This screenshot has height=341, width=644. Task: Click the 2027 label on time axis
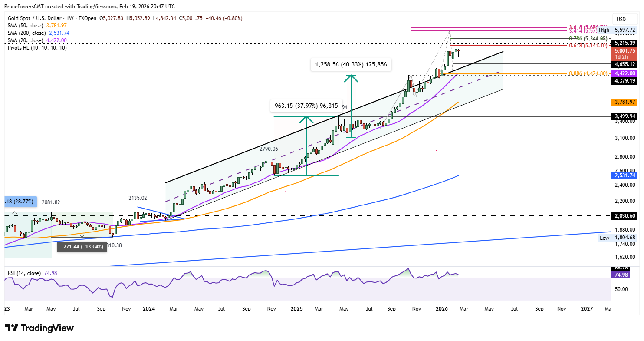[587, 308]
